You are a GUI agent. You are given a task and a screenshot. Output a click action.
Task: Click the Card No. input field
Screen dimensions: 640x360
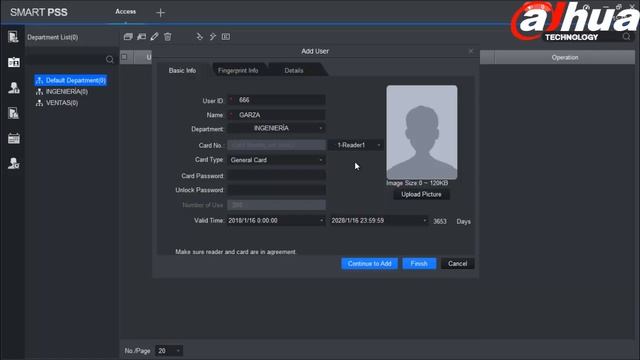click(x=276, y=145)
